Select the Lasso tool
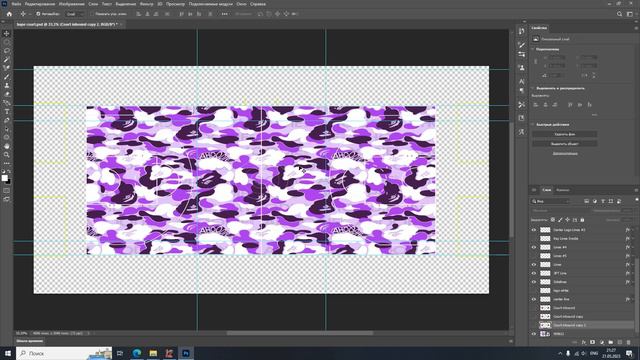The image size is (640, 360). (x=7, y=51)
